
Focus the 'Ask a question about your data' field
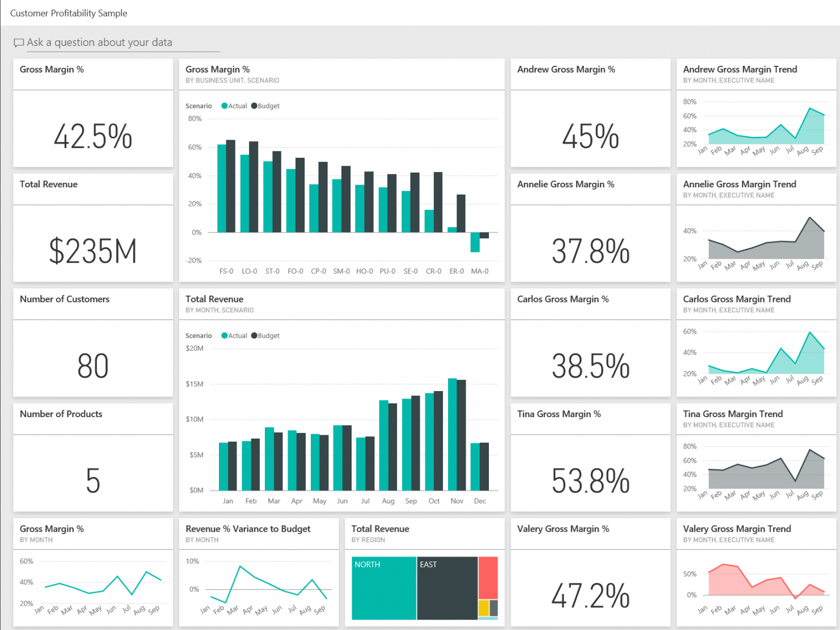[x=122, y=43]
